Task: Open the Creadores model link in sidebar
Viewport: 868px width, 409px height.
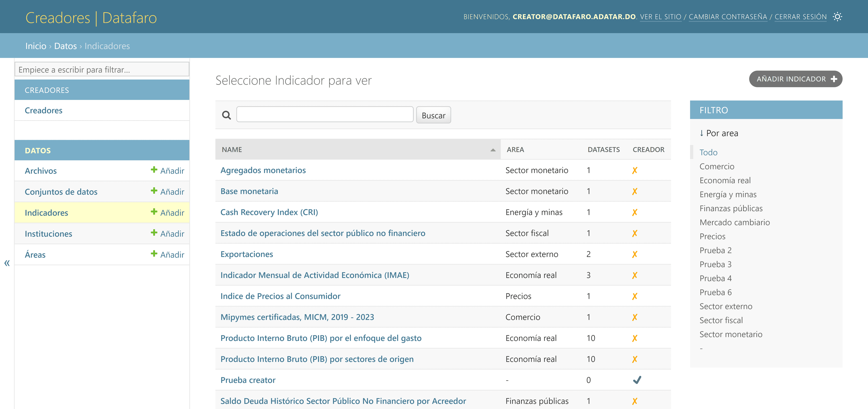Action: (43, 110)
